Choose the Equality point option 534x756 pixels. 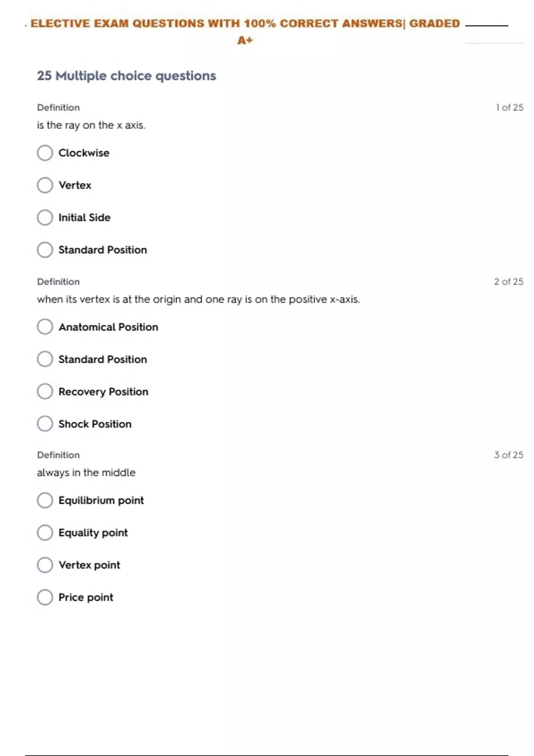click(45, 533)
